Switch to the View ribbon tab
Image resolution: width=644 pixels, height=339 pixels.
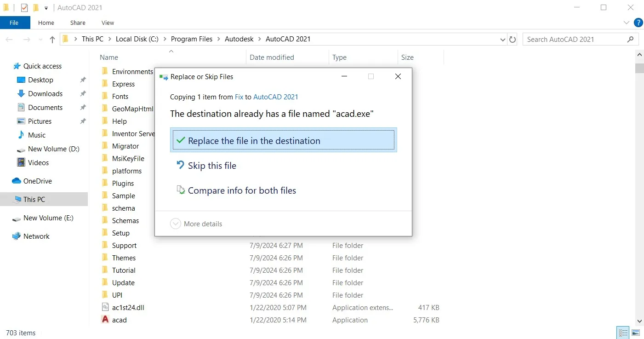click(x=108, y=23)
